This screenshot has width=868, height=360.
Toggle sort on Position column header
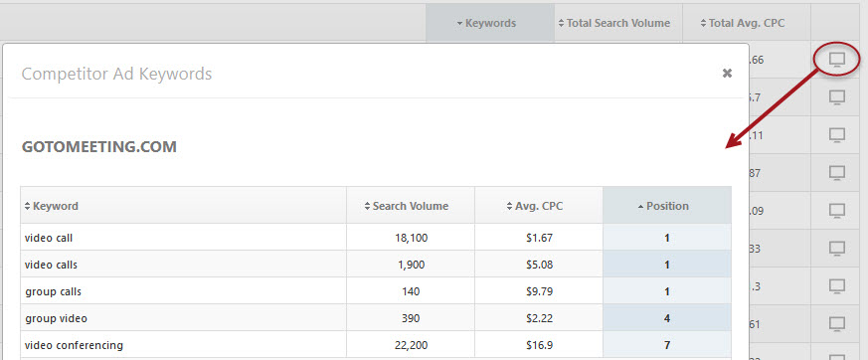coord(667,206)
